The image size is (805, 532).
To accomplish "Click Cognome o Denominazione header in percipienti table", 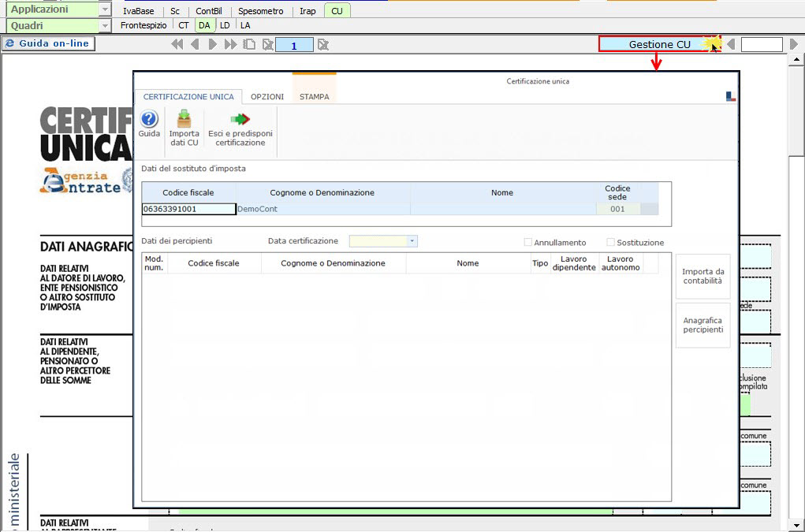I will click(x=334, y=263).
